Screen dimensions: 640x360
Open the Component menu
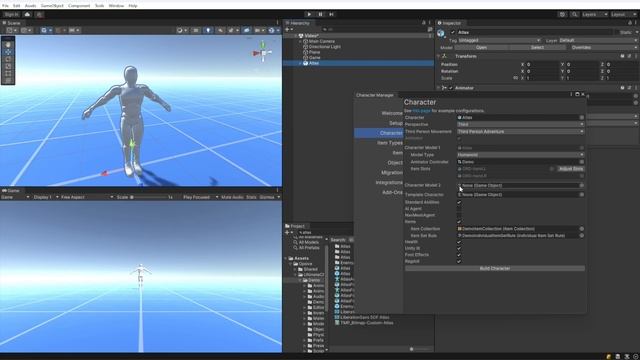[x=79, y=6]
